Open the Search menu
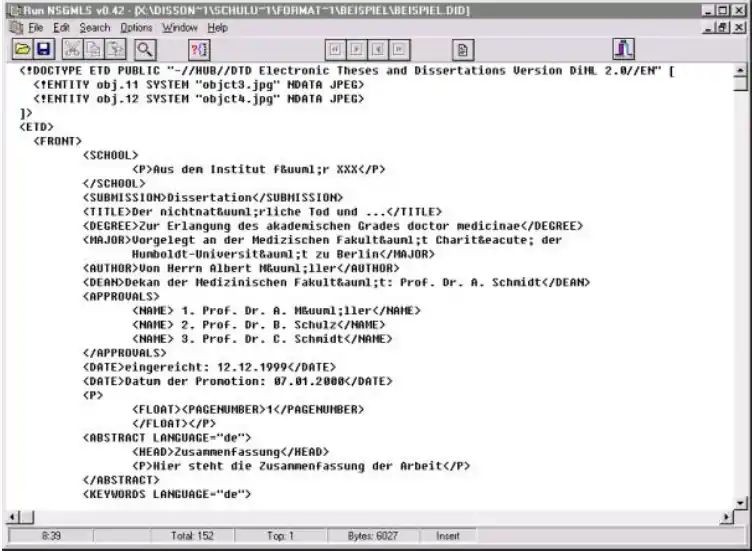752x552 pixels. 95,28
